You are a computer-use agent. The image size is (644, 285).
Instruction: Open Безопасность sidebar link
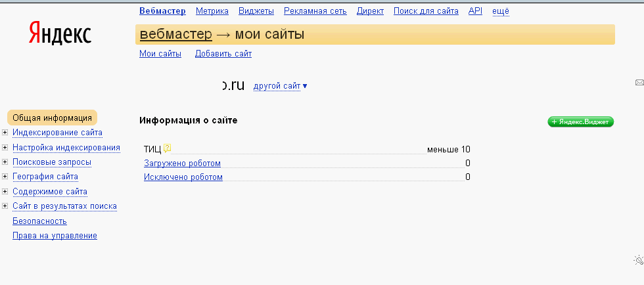click(39, 221)
